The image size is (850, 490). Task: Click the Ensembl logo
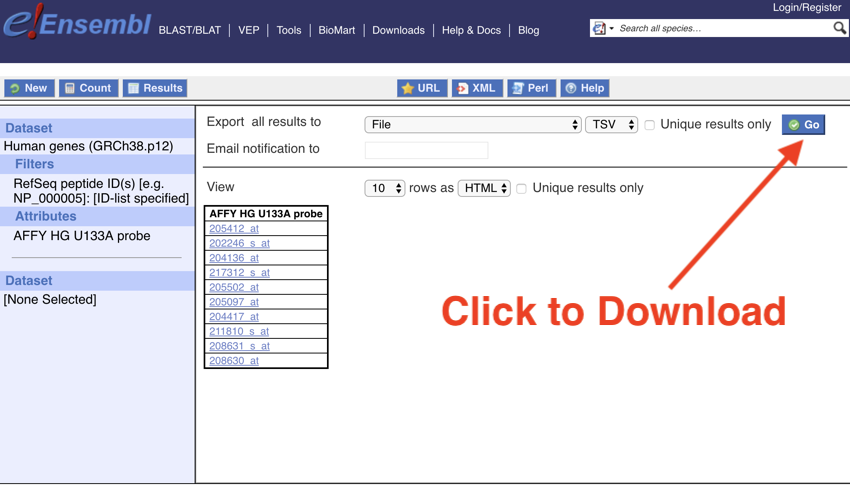76,24
